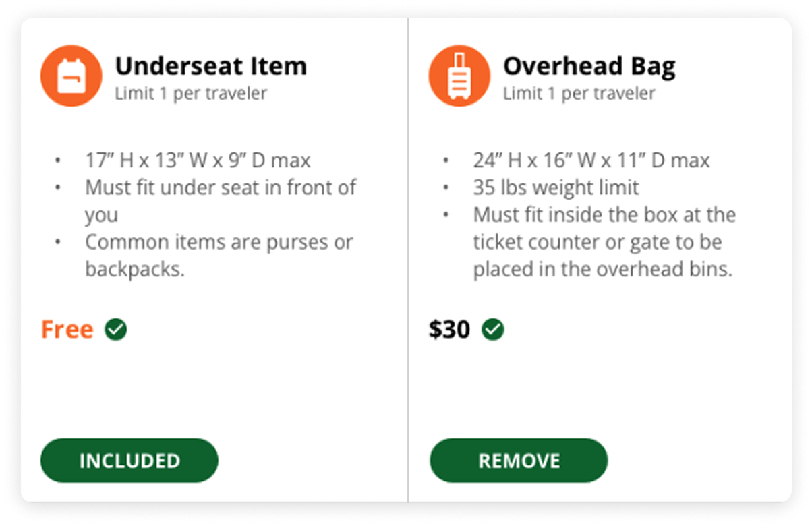
Task: Select the Overhead Bag heading
Action: [589, 66]
